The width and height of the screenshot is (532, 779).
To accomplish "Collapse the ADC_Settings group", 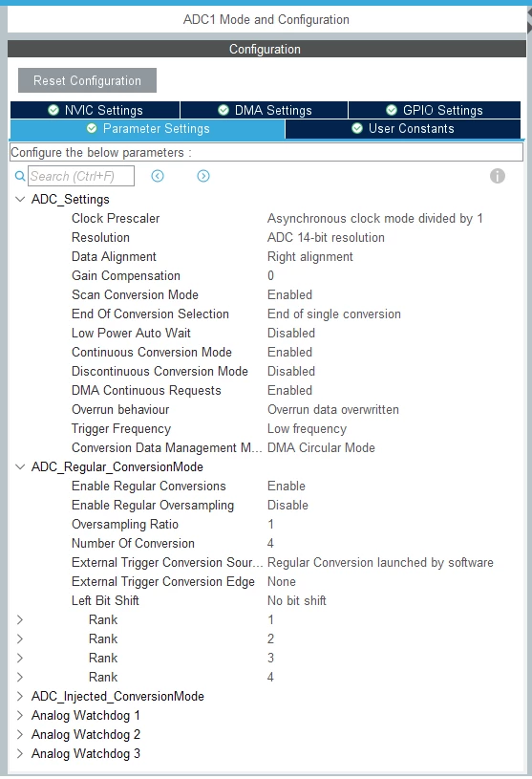I will [x=20, y=199].
